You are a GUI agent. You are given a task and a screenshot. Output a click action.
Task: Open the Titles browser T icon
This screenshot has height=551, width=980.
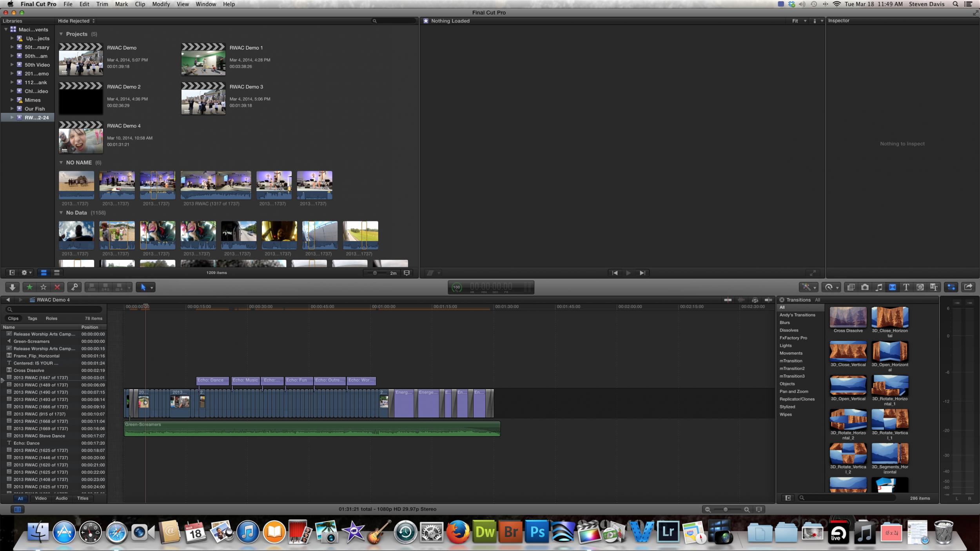(x=906, y=287)
